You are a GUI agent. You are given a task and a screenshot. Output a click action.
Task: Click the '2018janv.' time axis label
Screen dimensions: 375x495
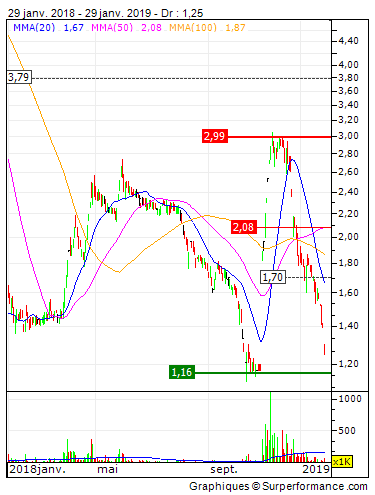[38, 469]
